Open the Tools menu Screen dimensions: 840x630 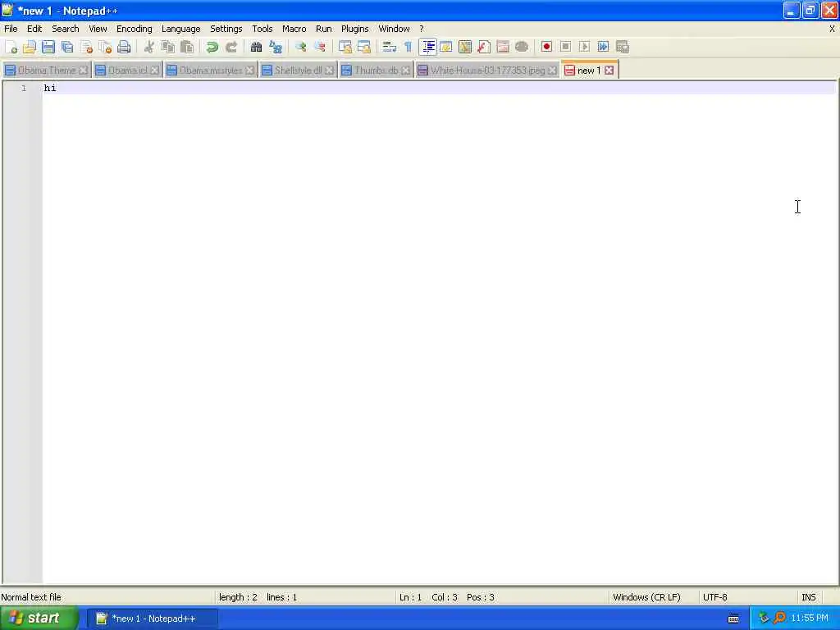(262, 29)
